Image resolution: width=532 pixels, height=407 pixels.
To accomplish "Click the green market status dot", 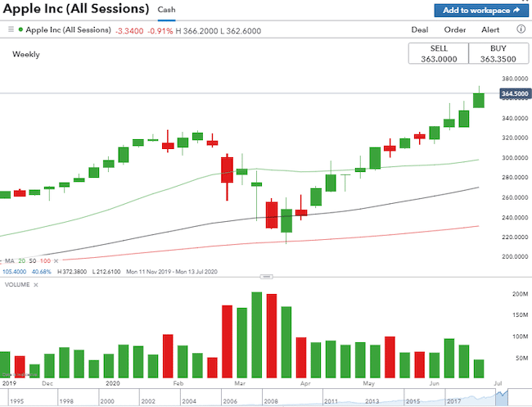I will tap(21, 29).
